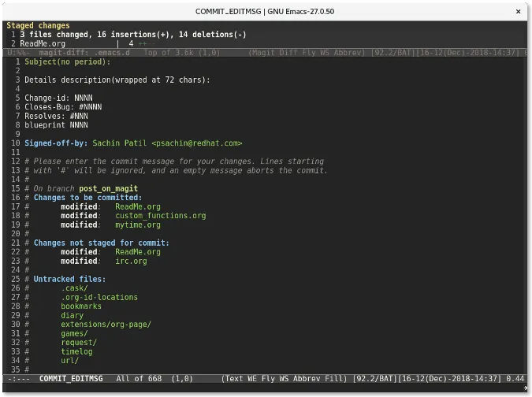Click the 'Staged changes' section heading
The image size is (532, 397).
tap(38, 26)
